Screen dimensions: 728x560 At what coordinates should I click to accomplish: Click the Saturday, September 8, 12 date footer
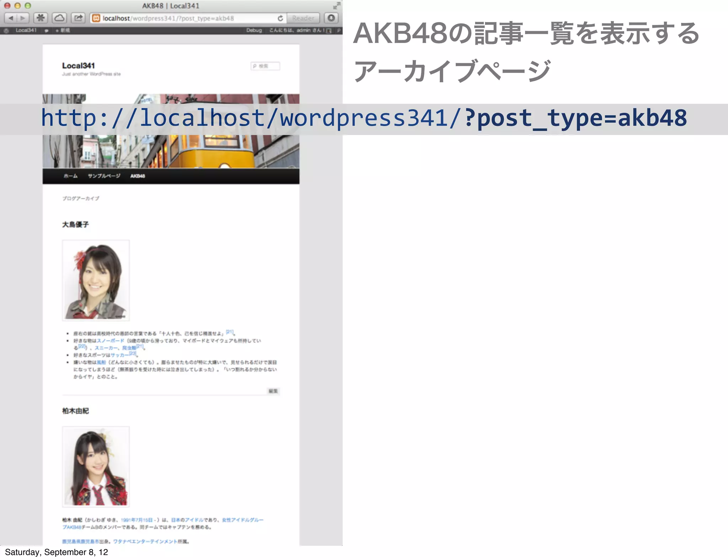57,552
